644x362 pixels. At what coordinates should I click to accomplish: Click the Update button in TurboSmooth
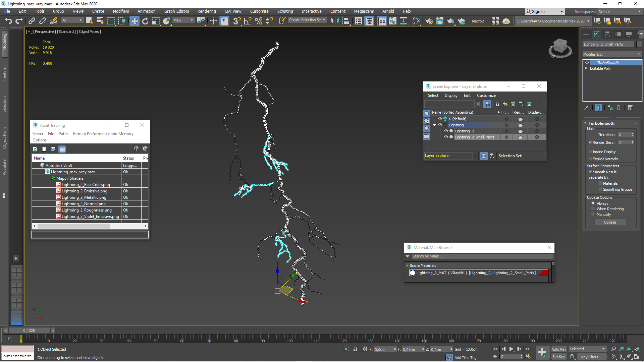pyautogui.click(x=609, y=222)
